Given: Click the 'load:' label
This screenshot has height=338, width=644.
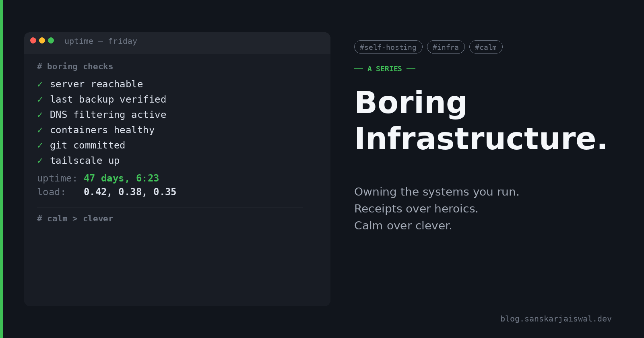Looking at the screenshot, I should 51,192.
